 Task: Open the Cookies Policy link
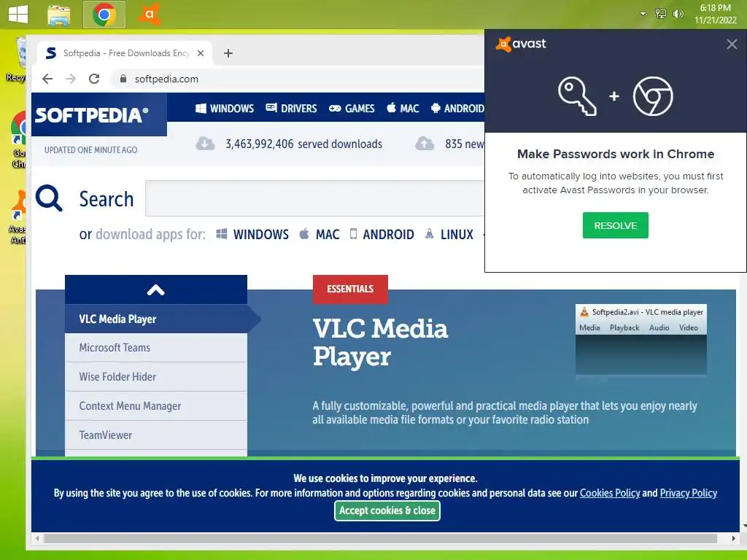coord(609,493)
